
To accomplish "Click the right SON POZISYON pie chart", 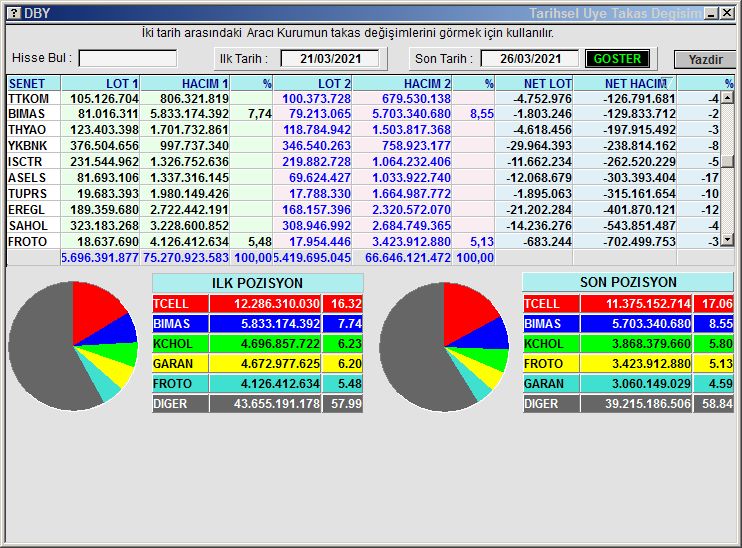I will click(444, 347).
